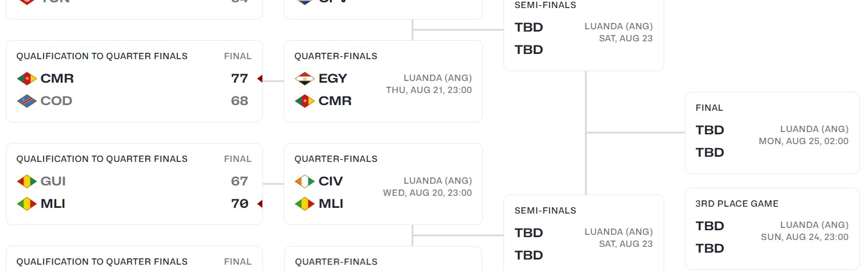
Task: Click the Egypt flag icon
Action: tap(305, 79)
